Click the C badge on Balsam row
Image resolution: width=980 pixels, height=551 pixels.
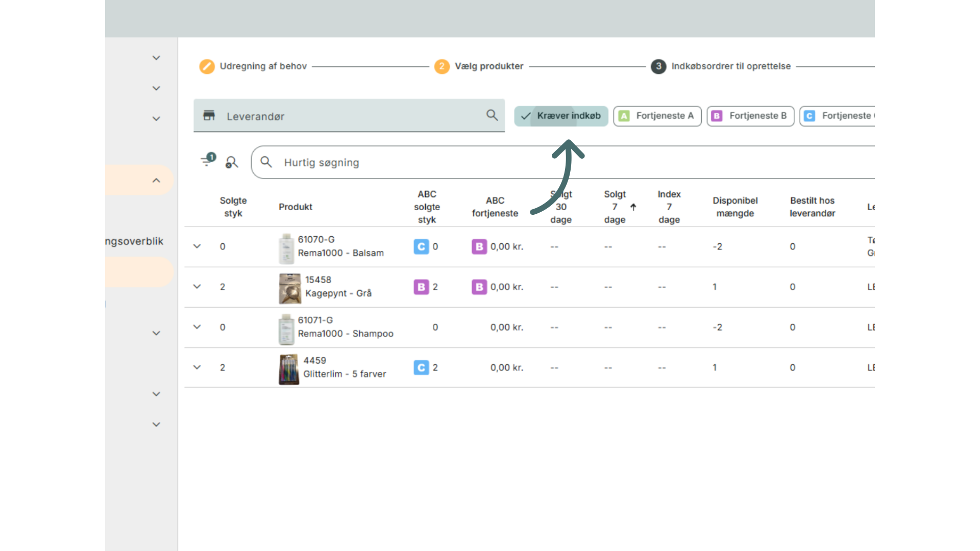(x=421, y=247)
